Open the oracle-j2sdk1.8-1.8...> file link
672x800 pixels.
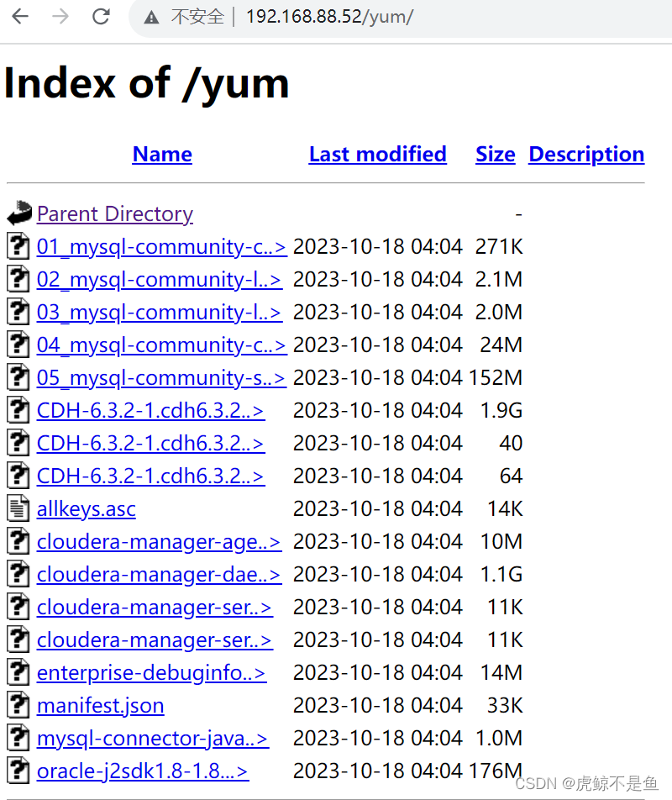[x=143, y=771]
